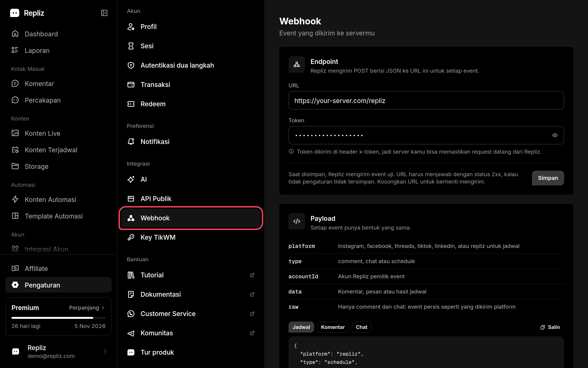The image size is (588, 368).
Task: Open Dokumentasi external link
Action: tap(191, 294)
